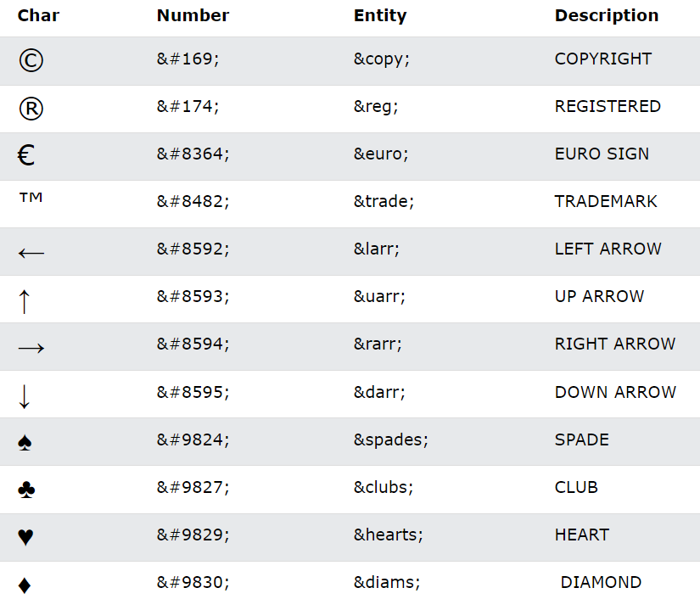Click the &hearts; entity cell
The height and width of the screenshot is (599, 700).
[389, 535]
